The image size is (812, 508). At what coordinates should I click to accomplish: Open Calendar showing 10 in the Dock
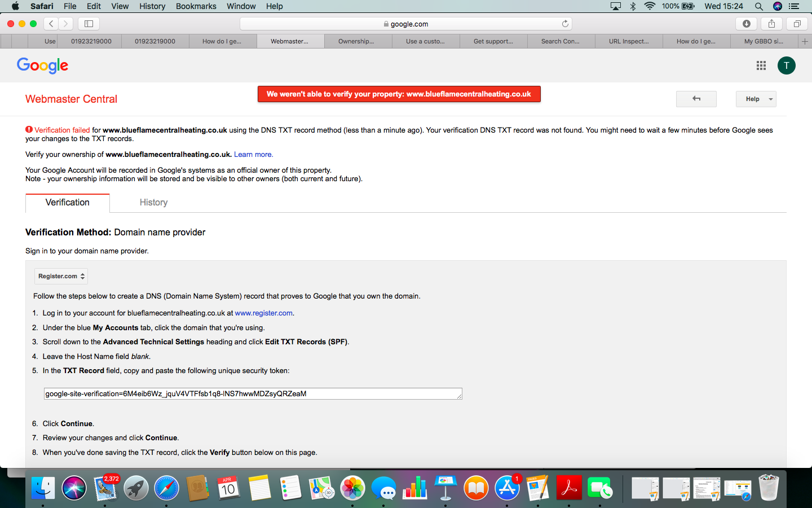point(228,488)
